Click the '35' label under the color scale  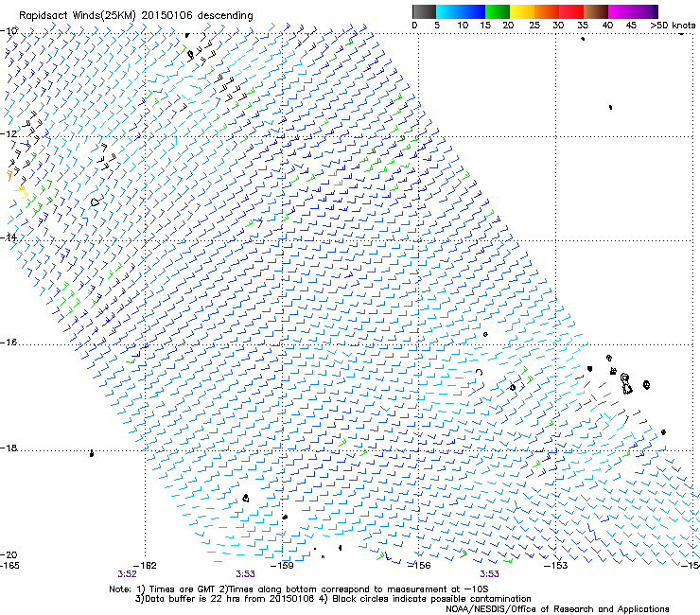click(x=583, y=26)
